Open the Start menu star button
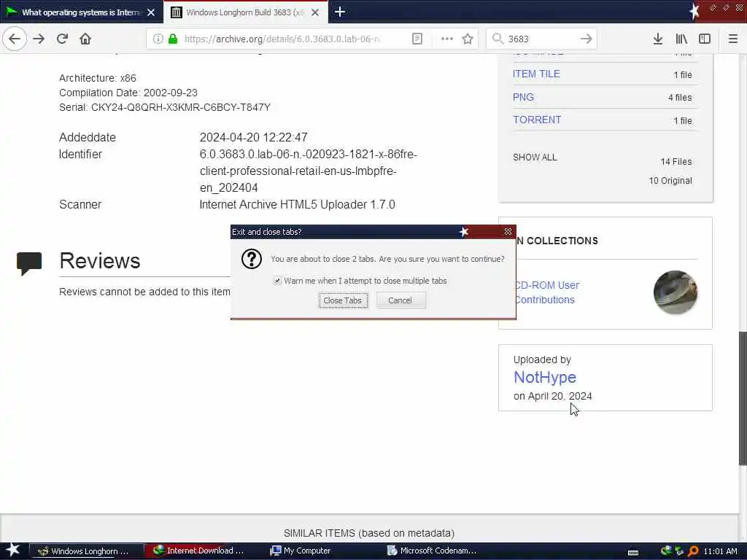Screen dimensions: 747x560 point(13,551)
